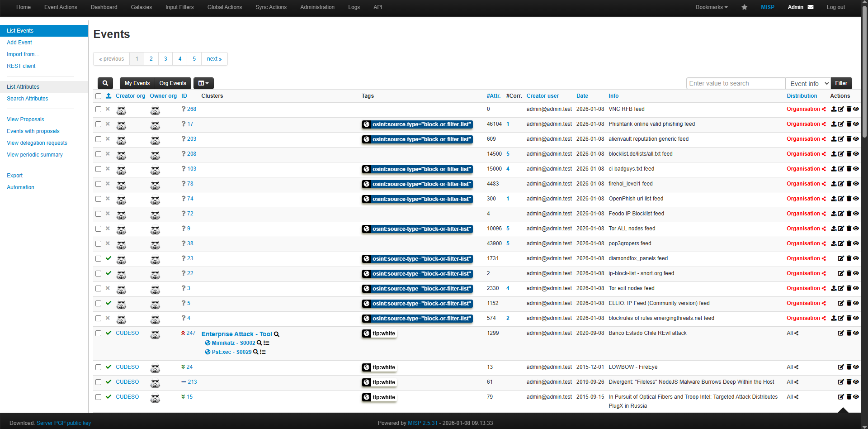Delete the OpenPhish url list feed event
This screenshot has height=429, width=868.
[x=849, y=199]
